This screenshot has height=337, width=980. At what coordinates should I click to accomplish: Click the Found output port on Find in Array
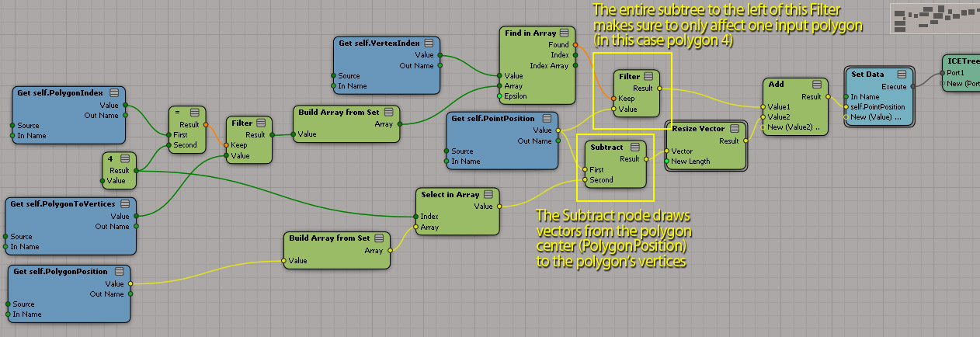(575, 45)
